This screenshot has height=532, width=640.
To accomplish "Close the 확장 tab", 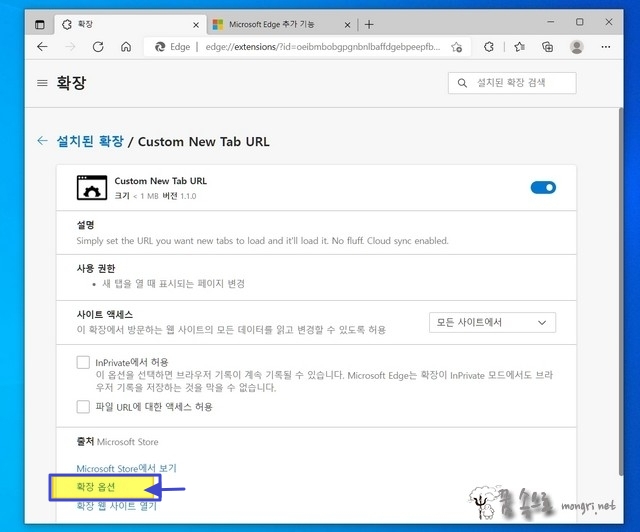I will tap(196, 25).
